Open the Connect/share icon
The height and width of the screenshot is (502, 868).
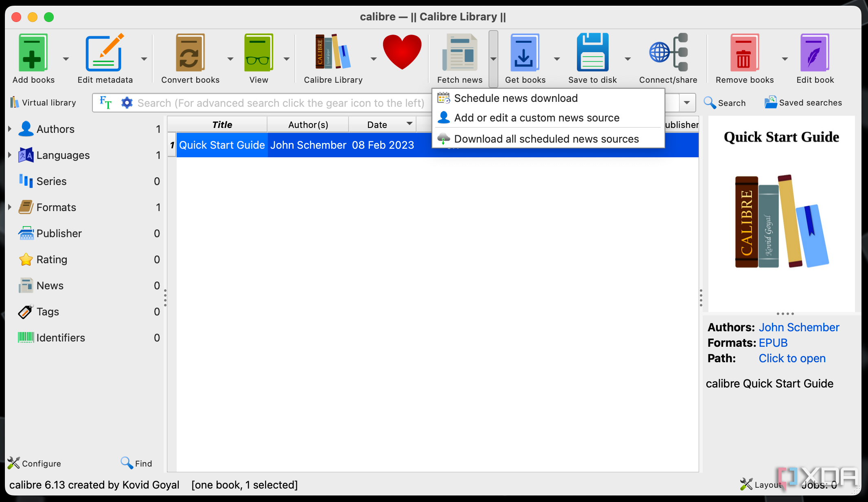pyautogui.click(x=668, y=53)
